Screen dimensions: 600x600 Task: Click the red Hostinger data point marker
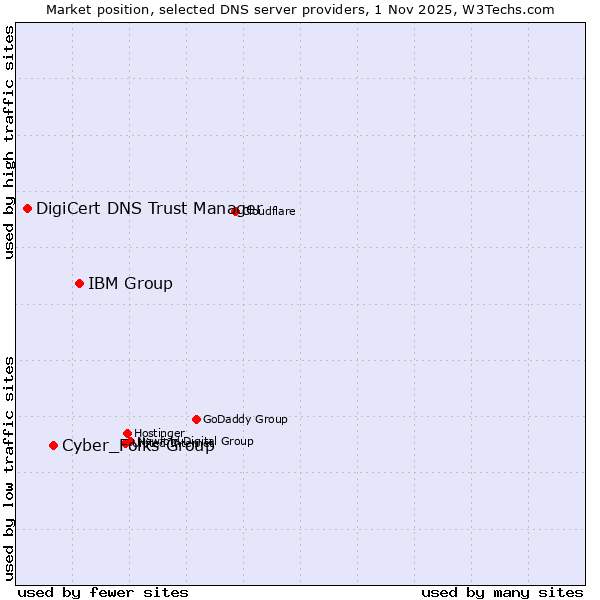click(x=127, y=433)
